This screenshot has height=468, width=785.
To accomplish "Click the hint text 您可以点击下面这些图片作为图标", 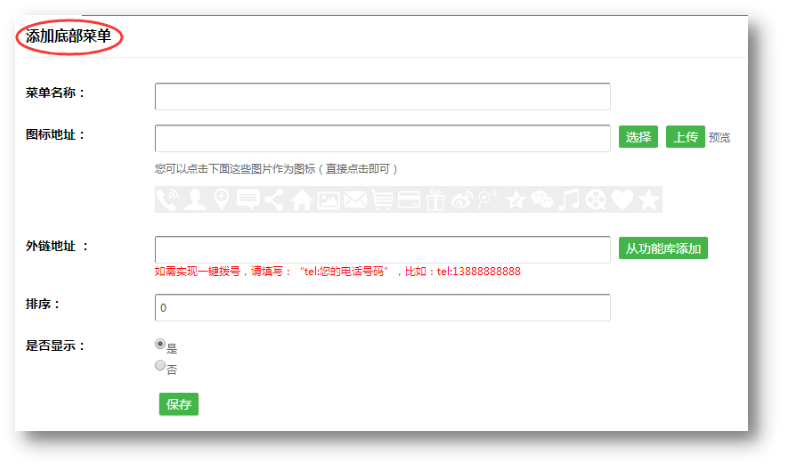I will 235,169.
